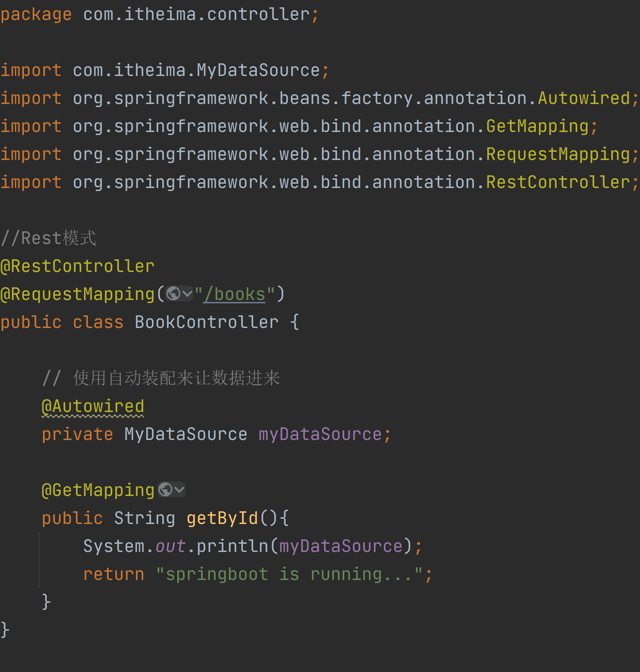The width and height of the screenshot is (640, 672).
Task: Click Autowired in the import statement
Action: pos(584,98)
